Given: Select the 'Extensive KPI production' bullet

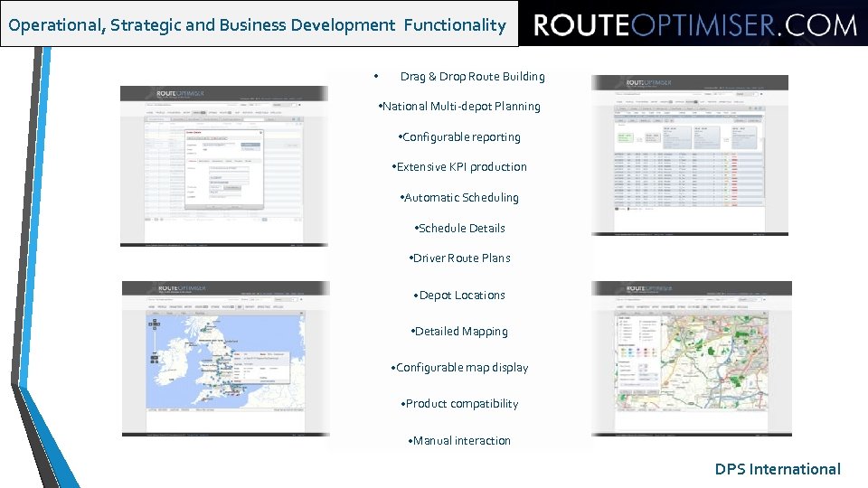Looking at the screenshot, I should [461, 166].
